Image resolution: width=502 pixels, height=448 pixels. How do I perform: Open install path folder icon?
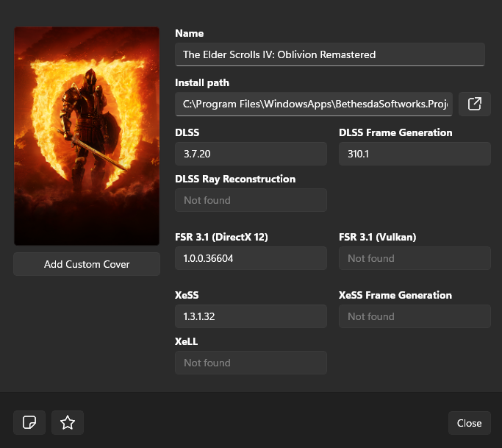pyautogui.click(x=475, y=104)
